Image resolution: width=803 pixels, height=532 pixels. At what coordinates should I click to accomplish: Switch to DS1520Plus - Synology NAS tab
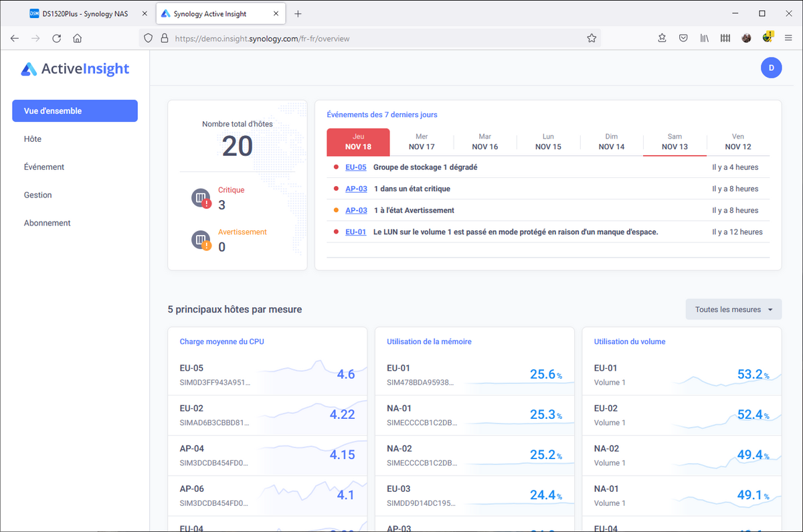tap(86, 13)
